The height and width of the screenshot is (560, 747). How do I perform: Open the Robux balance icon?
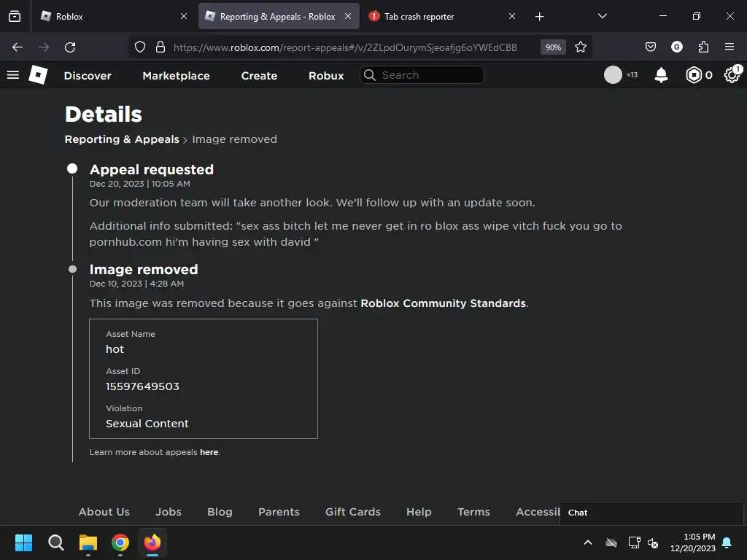694,75
